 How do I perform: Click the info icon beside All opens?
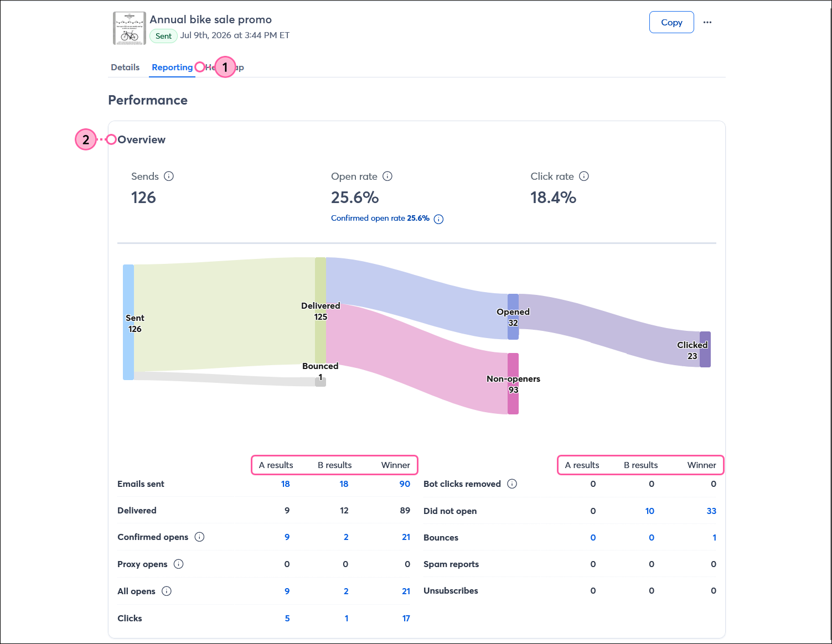[167, 591]
